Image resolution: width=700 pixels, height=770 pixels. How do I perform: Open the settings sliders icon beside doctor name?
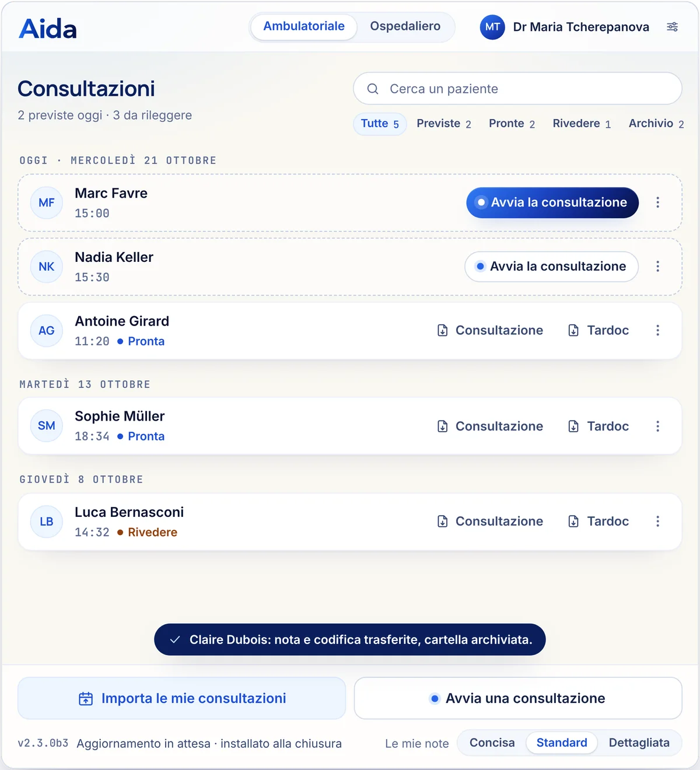coord(672,27)
